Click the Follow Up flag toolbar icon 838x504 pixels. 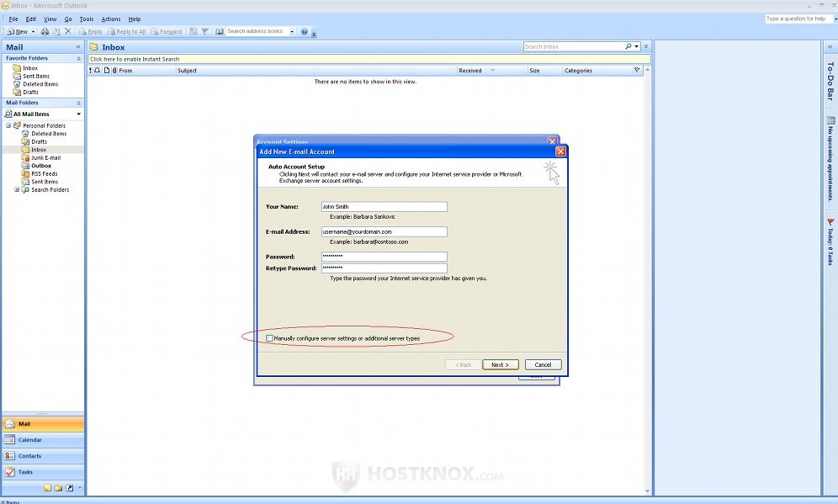(204, 31)
